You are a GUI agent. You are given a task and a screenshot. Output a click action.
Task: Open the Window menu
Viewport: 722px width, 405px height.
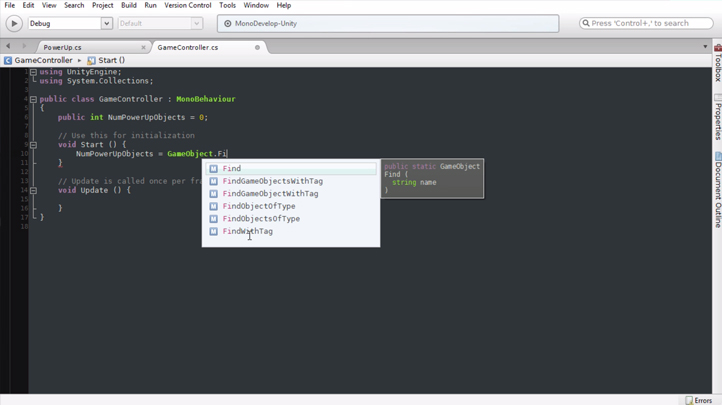tap(256, 6)
